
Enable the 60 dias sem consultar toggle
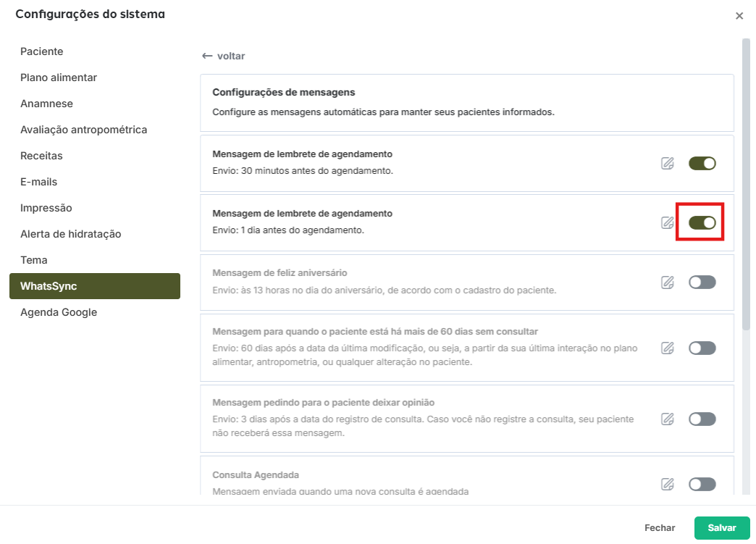pos(702,348)
